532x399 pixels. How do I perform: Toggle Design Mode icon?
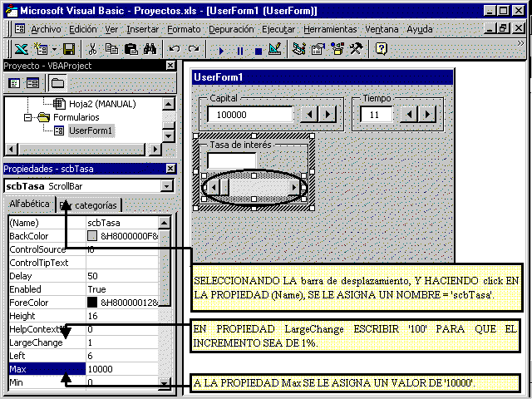tap(275, 50)
